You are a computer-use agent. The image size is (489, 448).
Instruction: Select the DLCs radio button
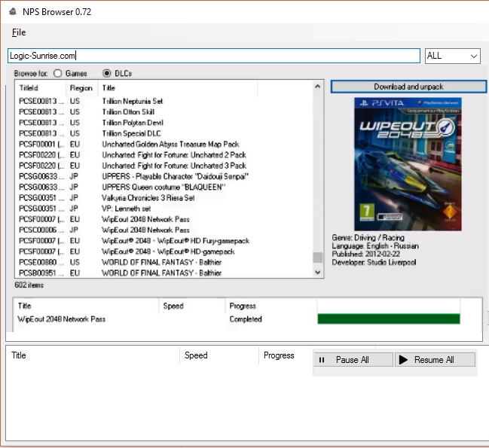click(118, 73)
